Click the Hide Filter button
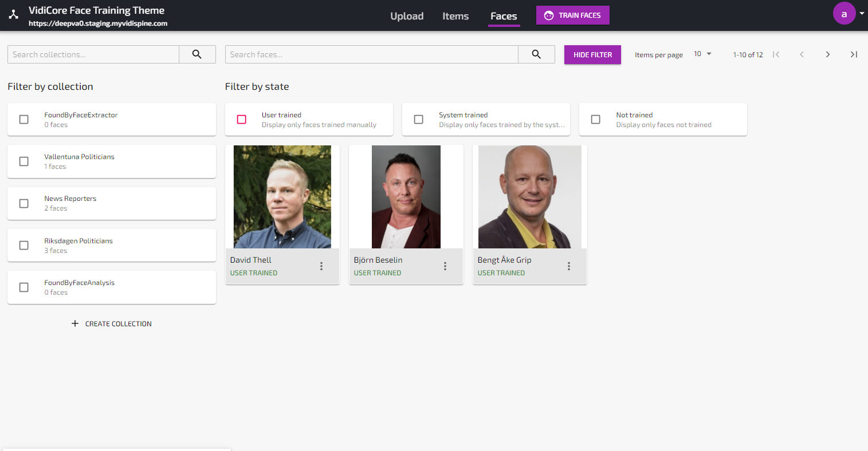Viewport: 868px width, 451px height. (592, 55)
